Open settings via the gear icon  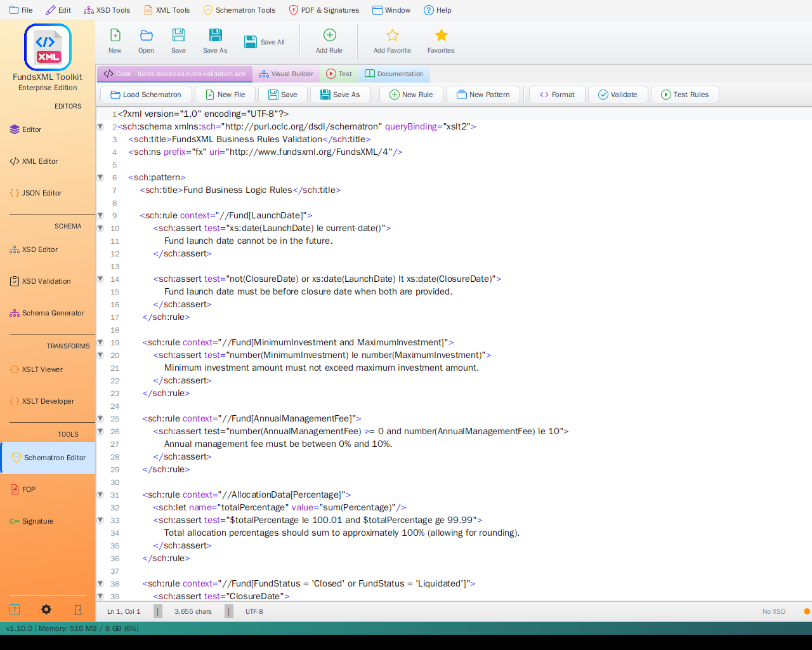point(46,609)
